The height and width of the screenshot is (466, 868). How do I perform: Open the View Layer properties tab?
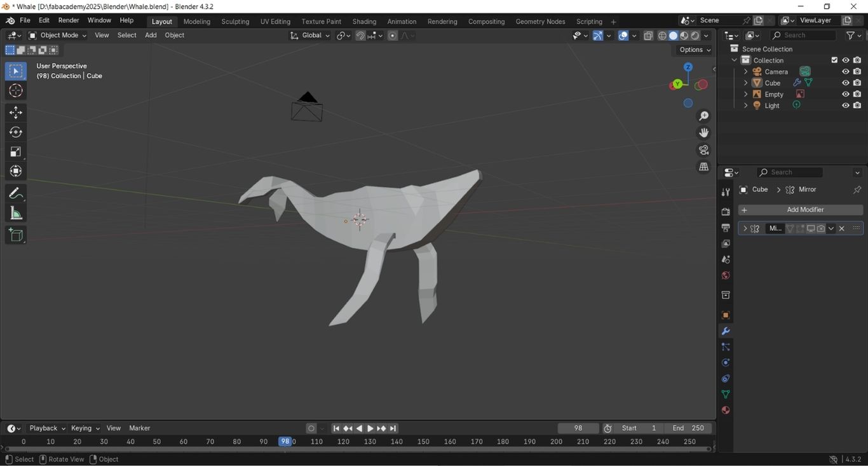(x=726, y=243)
